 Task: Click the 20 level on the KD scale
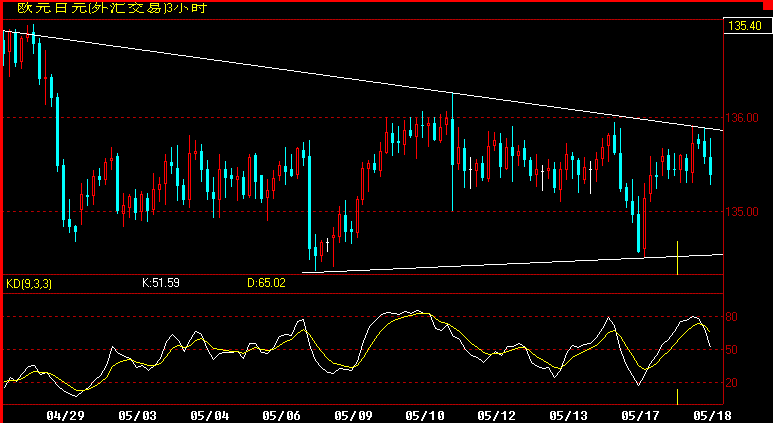732,383
